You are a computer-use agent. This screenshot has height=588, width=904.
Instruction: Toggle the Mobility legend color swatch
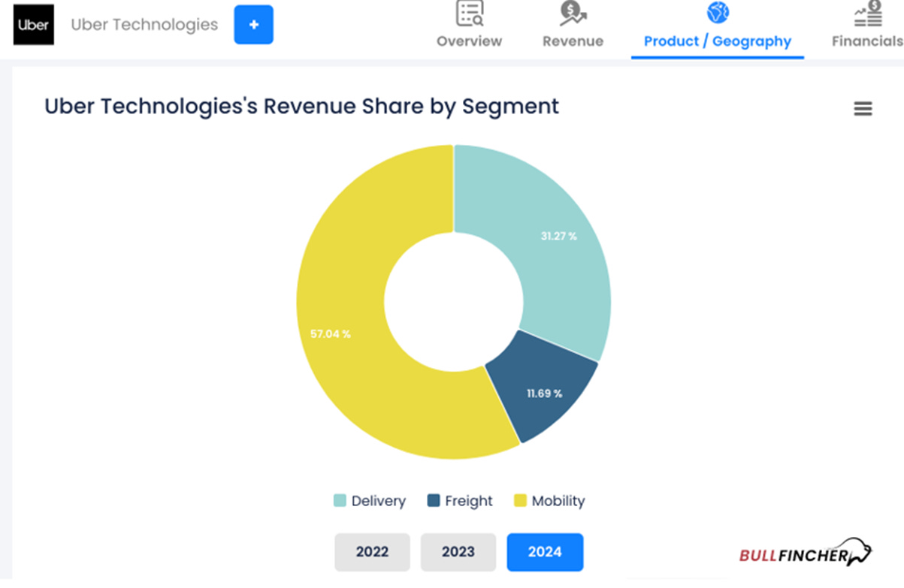520,501
